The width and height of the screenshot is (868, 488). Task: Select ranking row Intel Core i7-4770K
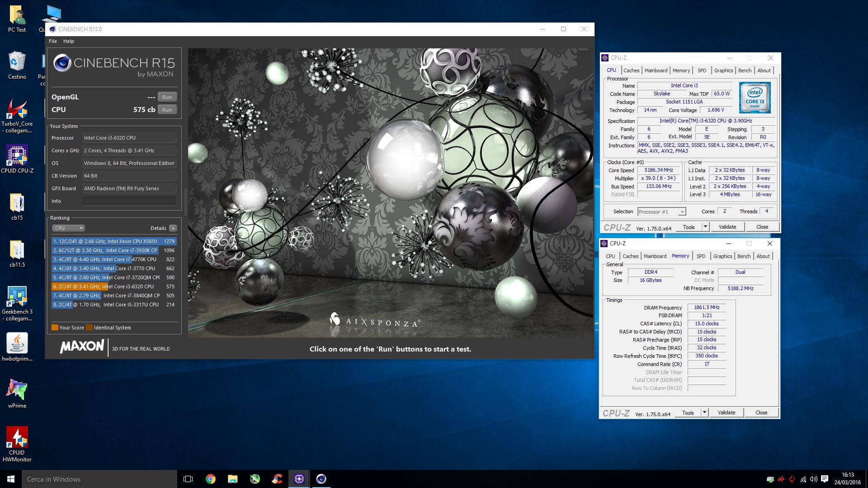click(114, 259)
